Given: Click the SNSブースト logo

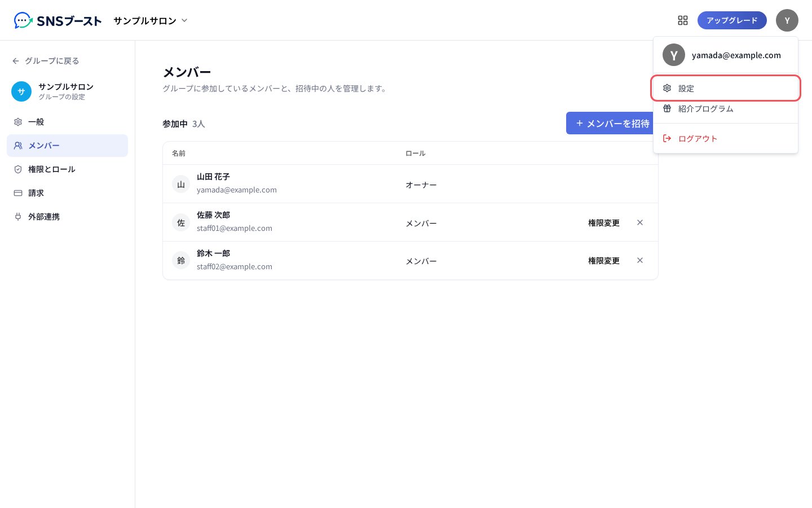Looking at the screenshot, I should point(58,21).
